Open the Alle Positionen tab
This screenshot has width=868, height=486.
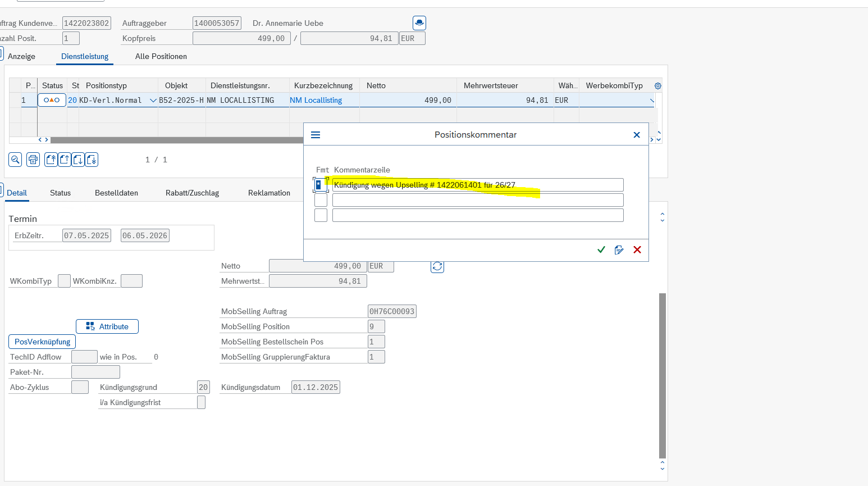pos(161,56)
